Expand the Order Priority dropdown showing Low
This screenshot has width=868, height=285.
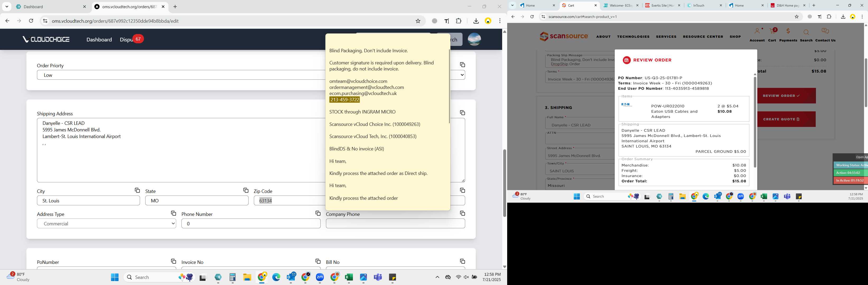tap(251, 75)
